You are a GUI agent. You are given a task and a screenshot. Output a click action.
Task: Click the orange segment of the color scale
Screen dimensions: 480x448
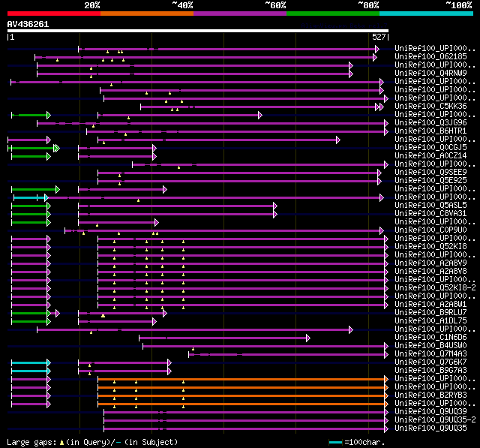[147, 14]
